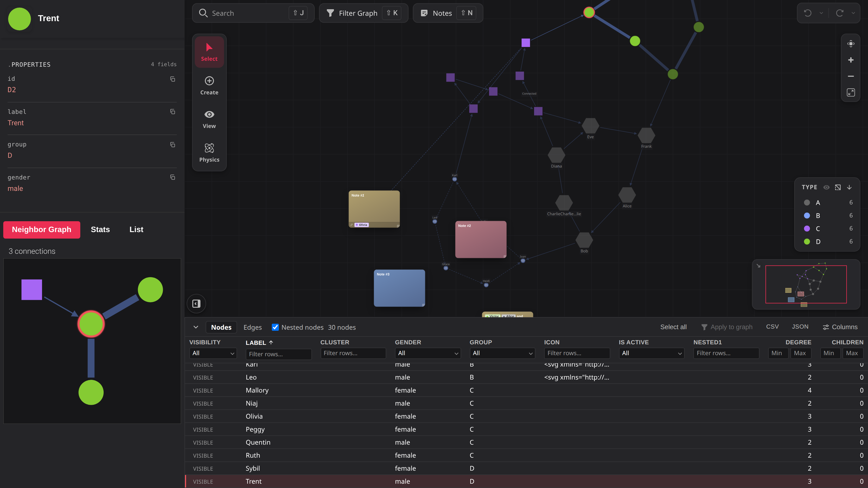Collapse the left sidebar panel

[196, 303]
